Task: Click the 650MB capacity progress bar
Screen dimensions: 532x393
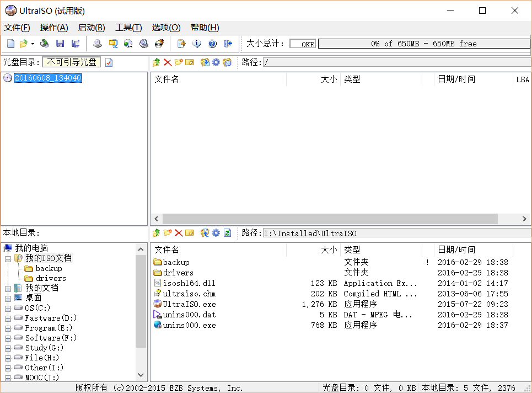Action: coord(423,44)
